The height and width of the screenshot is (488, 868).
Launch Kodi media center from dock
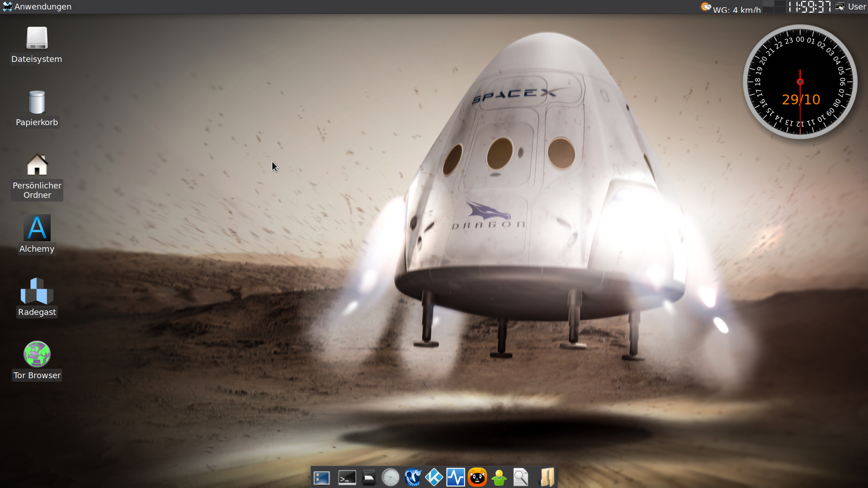434,478
